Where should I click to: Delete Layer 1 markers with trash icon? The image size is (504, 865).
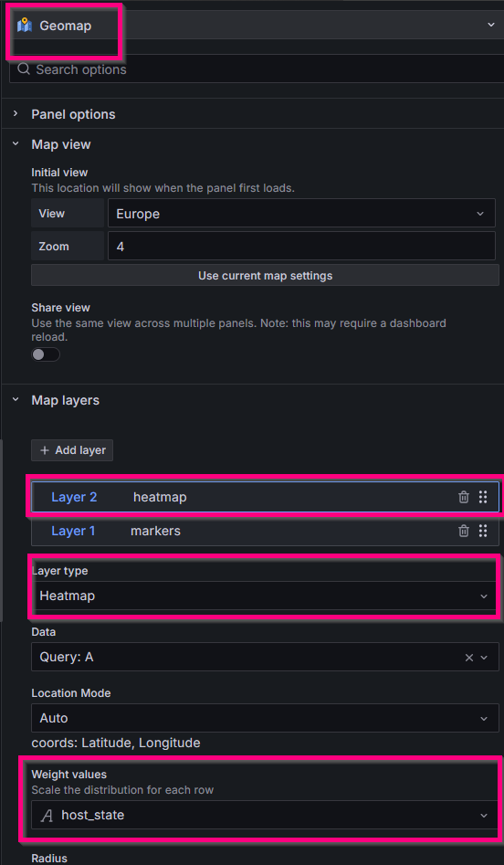tap(464, 531)
